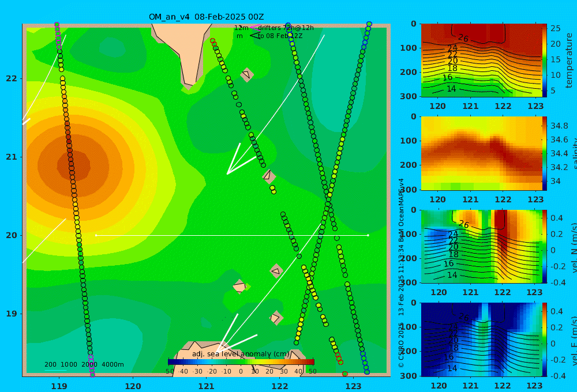The height and width of the screenshot is (392, 577).
Task: Click the black arrow beside 'to 08 Feb 12Z'
Action: (x=255, y=36)
